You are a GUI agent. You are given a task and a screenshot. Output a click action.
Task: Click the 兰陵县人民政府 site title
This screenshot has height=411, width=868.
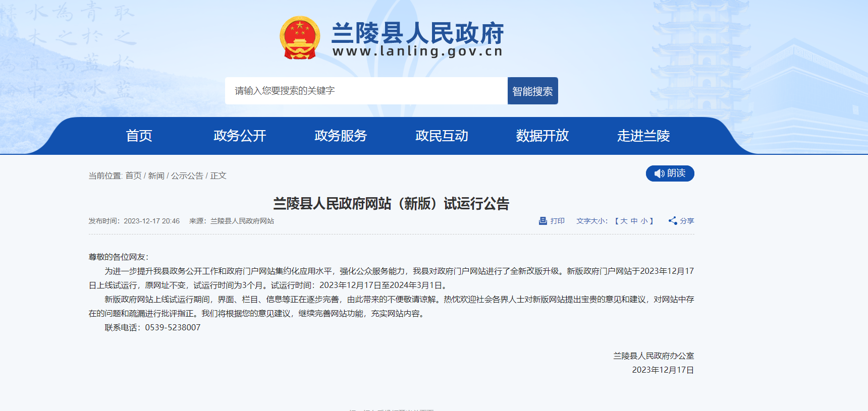418,33
